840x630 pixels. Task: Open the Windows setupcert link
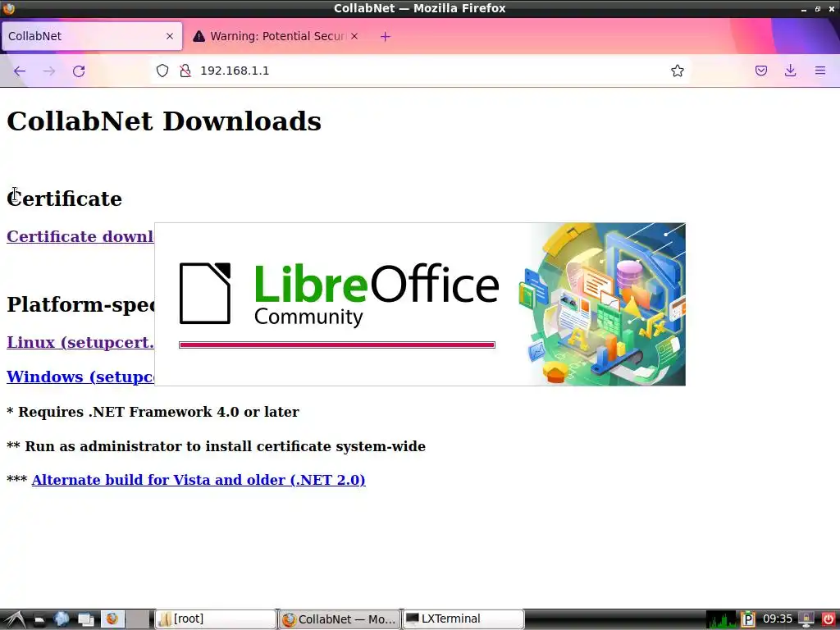(x=80, y=377)
